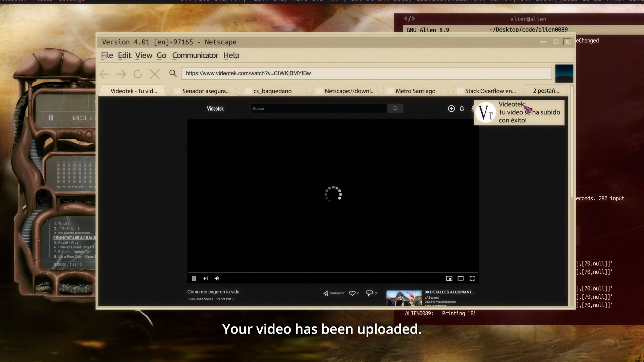The height and width of the screenshot is (362, 644).
Task: Open the 30 DETALLES ALUCINANT video thumbnail
Action: pyautogui.click(x=404, y=298)
